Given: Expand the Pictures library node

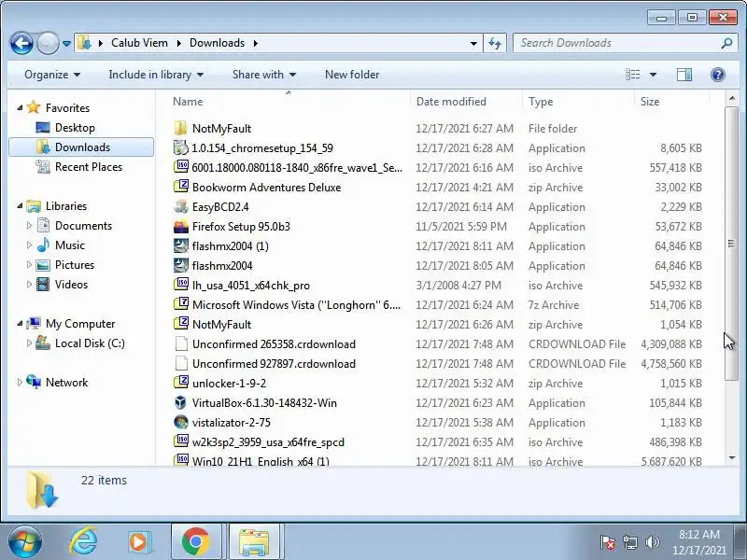Looking at the screenshot, I should pyautogui.click(x=29, y=265).
